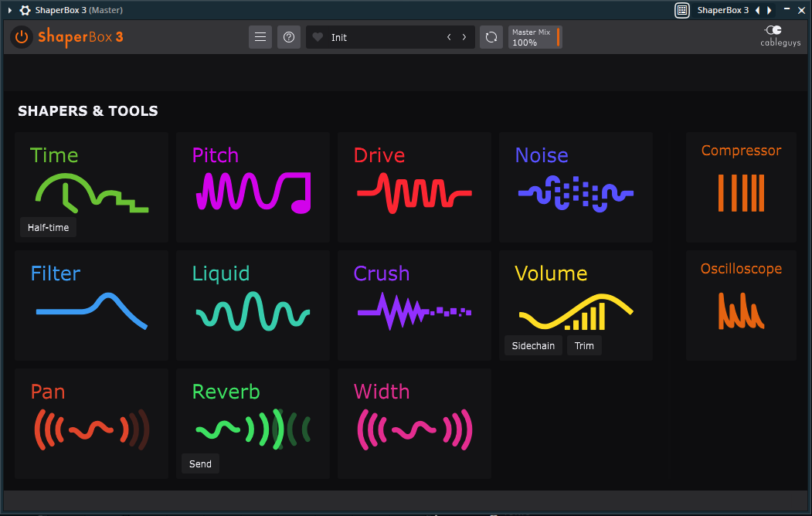Adjust the Master Mix slider
This screenshot has height=516, width=812.
[x=558, y=37]
